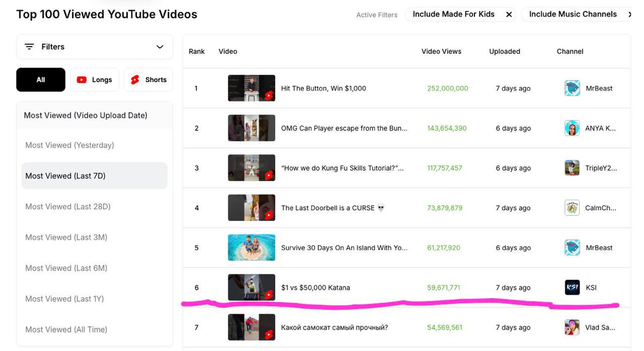
Task: Open the KSI channel name
Action: 591,288
